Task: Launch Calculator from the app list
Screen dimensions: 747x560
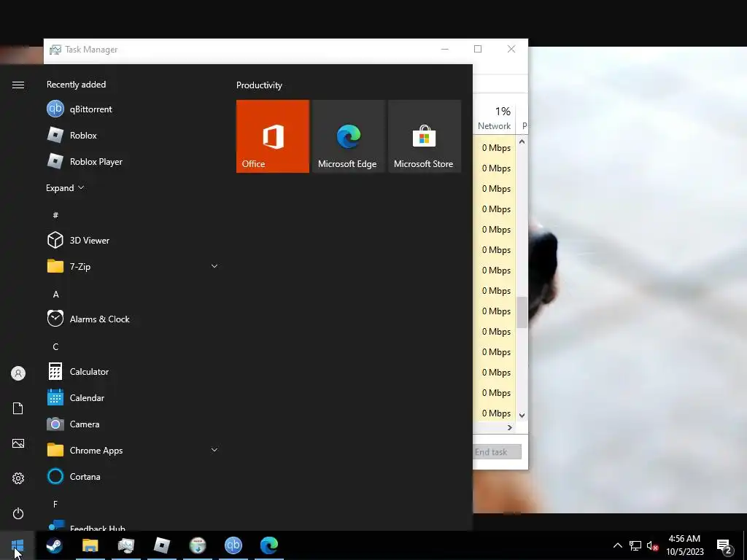Action: [133, 371]
